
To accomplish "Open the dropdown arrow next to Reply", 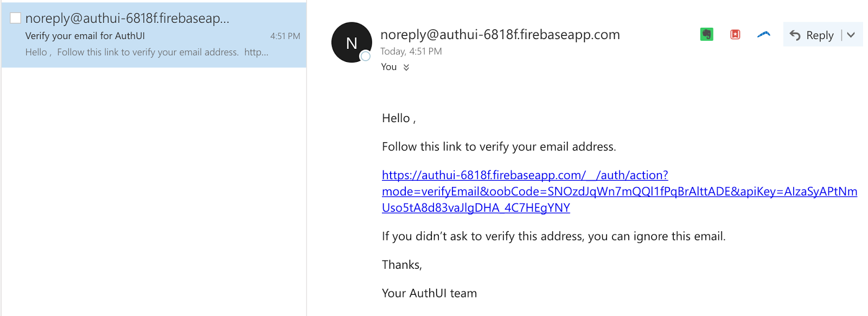I will point(851,35).
